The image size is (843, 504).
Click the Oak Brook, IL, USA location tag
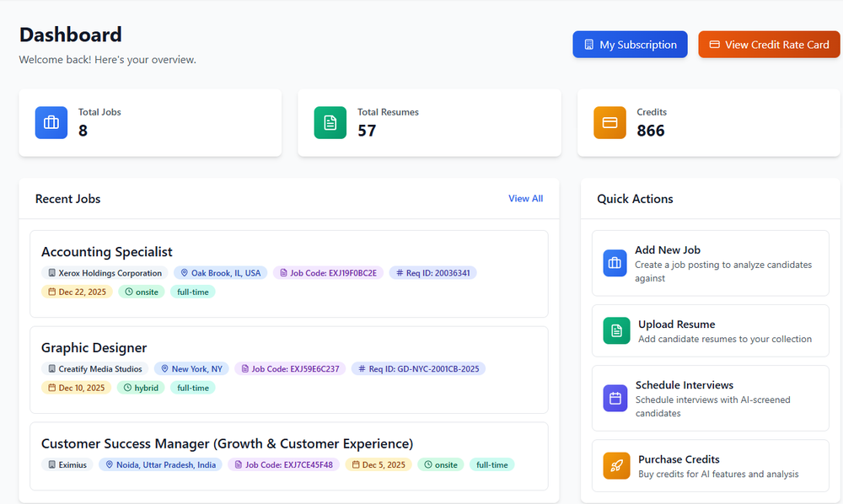click(x=220, y=273)
